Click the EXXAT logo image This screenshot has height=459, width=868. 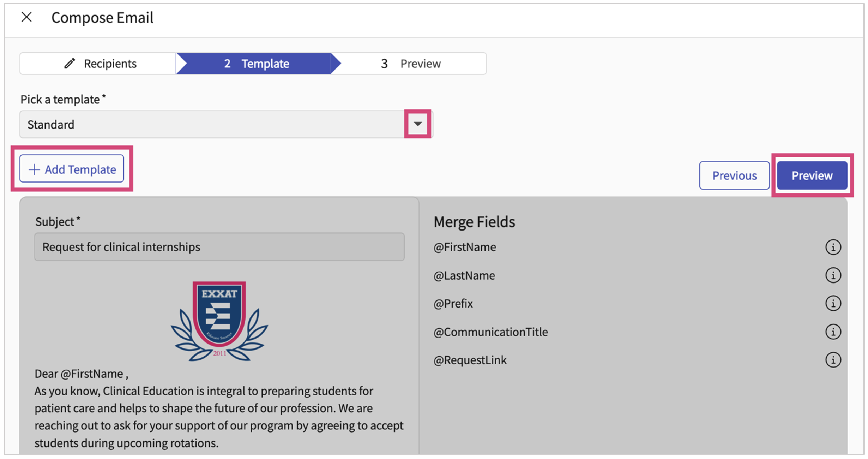coord(219,321)
